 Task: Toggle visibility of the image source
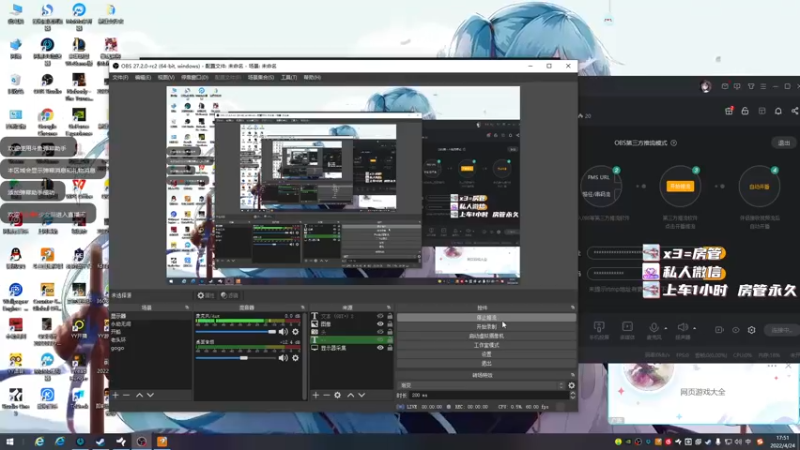[380, 324]
